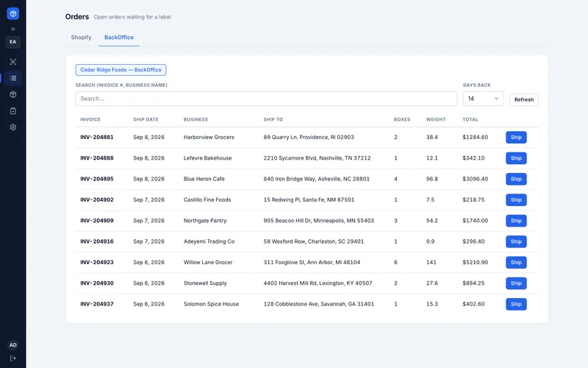This screenshot has width=588, height=368.
Task: Open the EA workspace badge
Action: [x=13, y=42]
